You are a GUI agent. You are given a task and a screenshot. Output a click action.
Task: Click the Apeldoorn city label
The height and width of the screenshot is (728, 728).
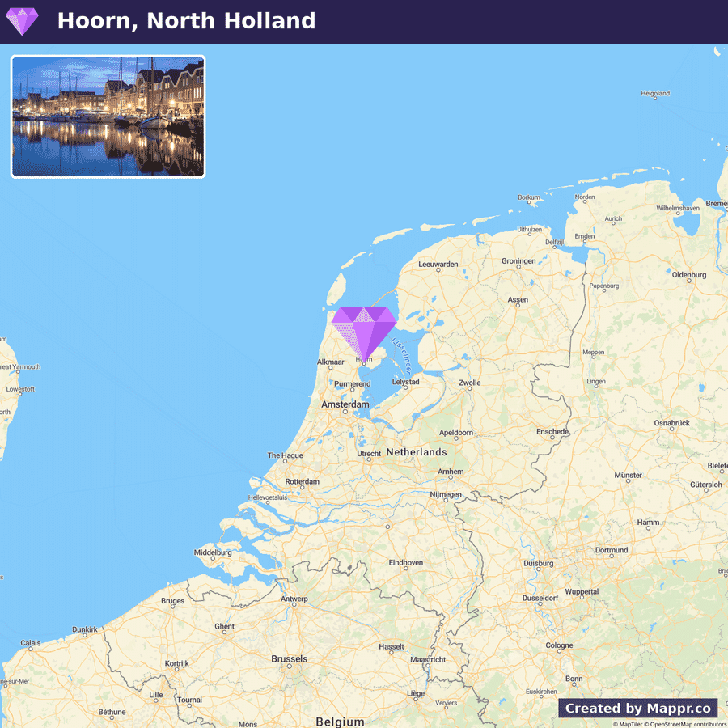pyautogui.click(x=456, y=433)
